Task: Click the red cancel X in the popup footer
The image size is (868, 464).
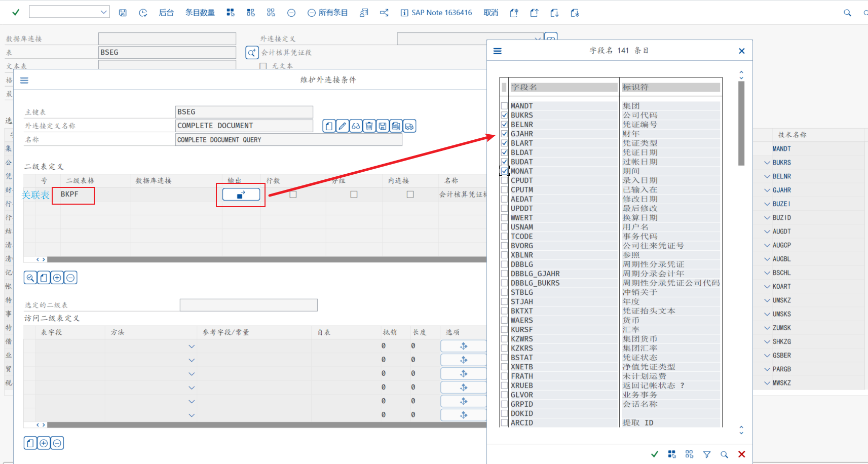Action: (742, 454)
